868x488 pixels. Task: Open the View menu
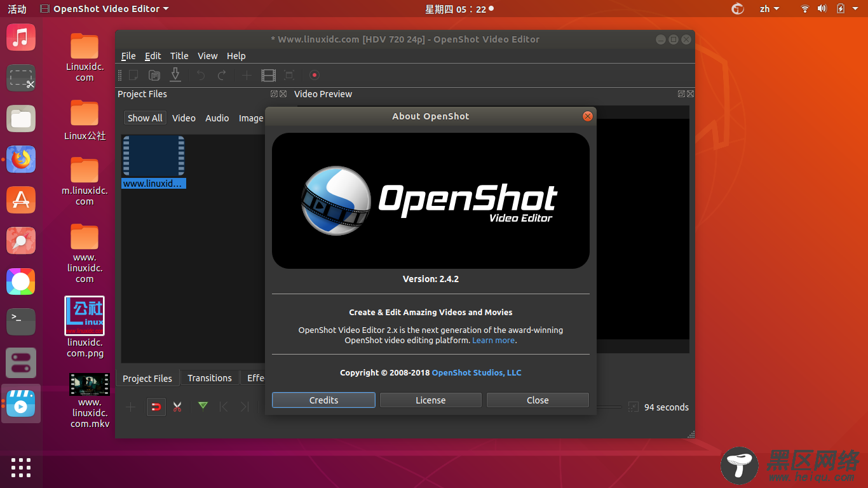click(x=207, y=56)
